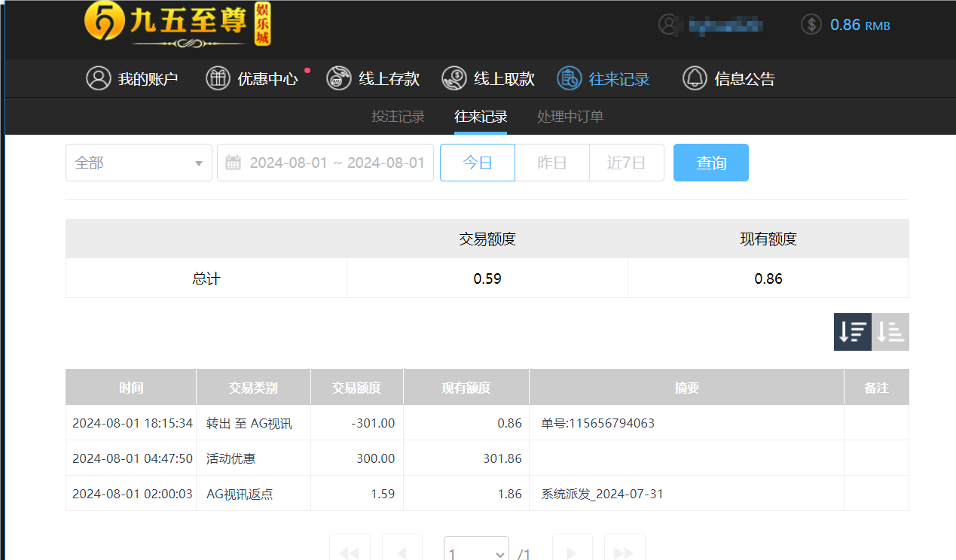Open the 线上存款 deposit icon
Screen dimensions: 956x560
338,78
